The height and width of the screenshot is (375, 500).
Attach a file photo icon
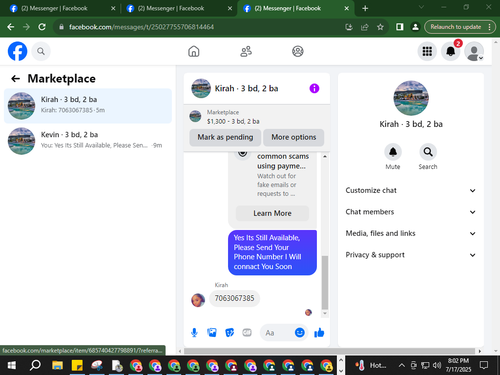point(212,332)
